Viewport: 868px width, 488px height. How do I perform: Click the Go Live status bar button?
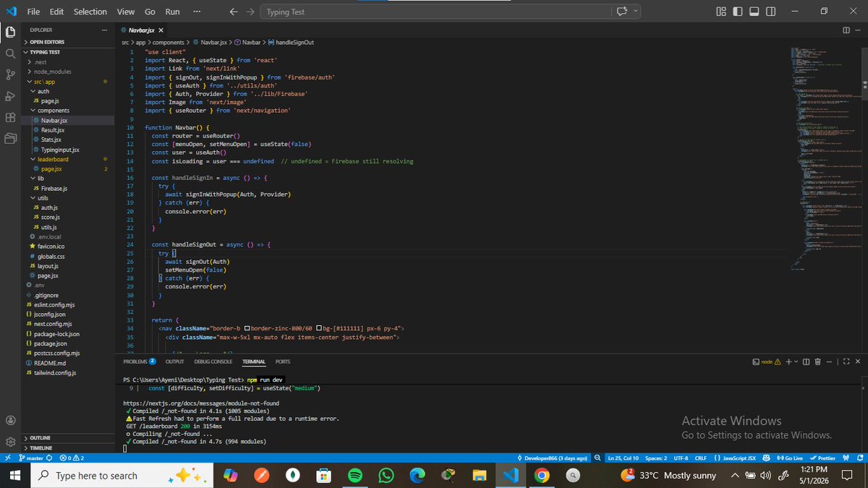[x=790, y=458]
